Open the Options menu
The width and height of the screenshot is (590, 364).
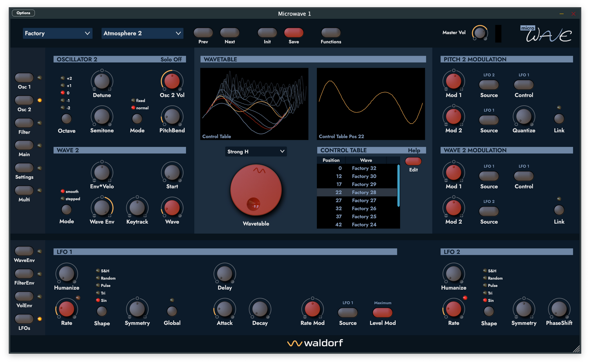(x=23, y=13)
